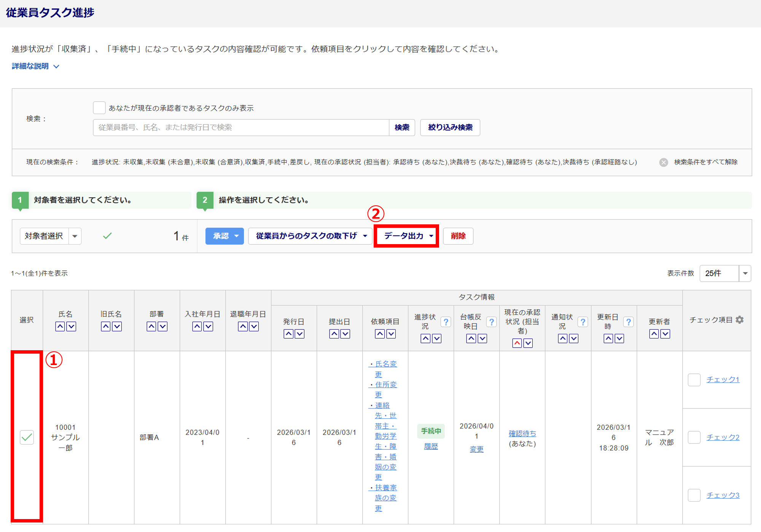Click the help icon next to 進捗状況
The image size is (761, 532).
[x=446, y=322]
